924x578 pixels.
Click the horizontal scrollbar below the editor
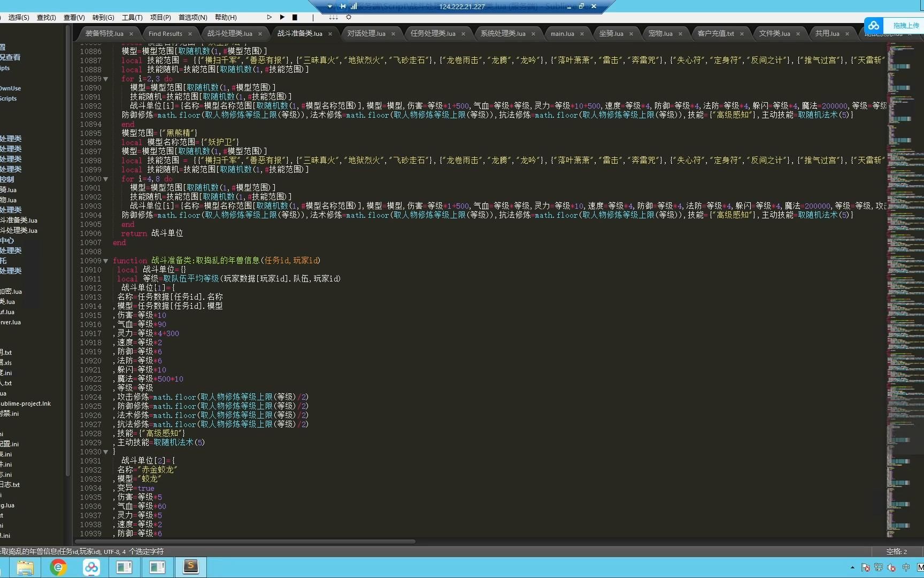point(246,542)
